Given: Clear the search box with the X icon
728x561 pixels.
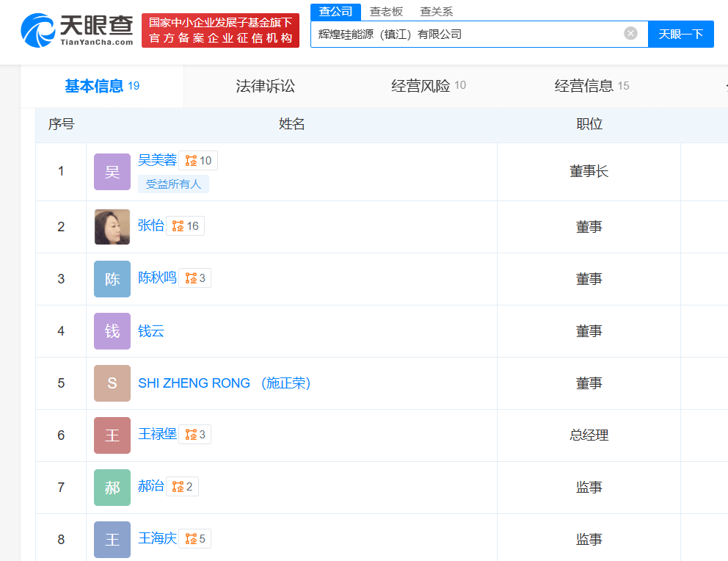Looking at the screenshot, I should [x=630, y=34].
